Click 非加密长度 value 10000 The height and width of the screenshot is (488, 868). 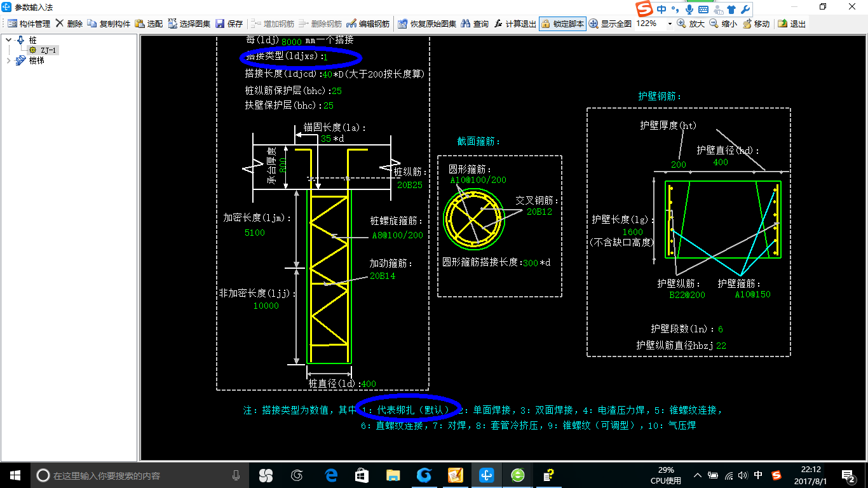click(266, 306)
